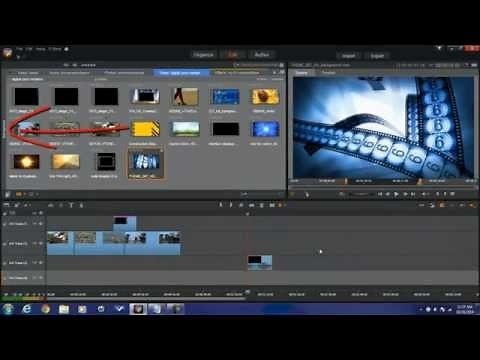
Task: Click the orange view icon at library bottom
Action: [19, 194]
